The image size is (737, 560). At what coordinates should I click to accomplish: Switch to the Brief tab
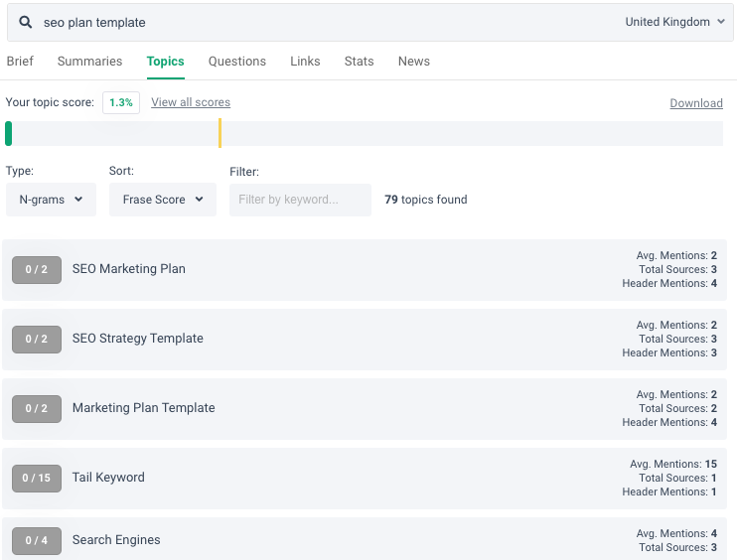point(20,62)
